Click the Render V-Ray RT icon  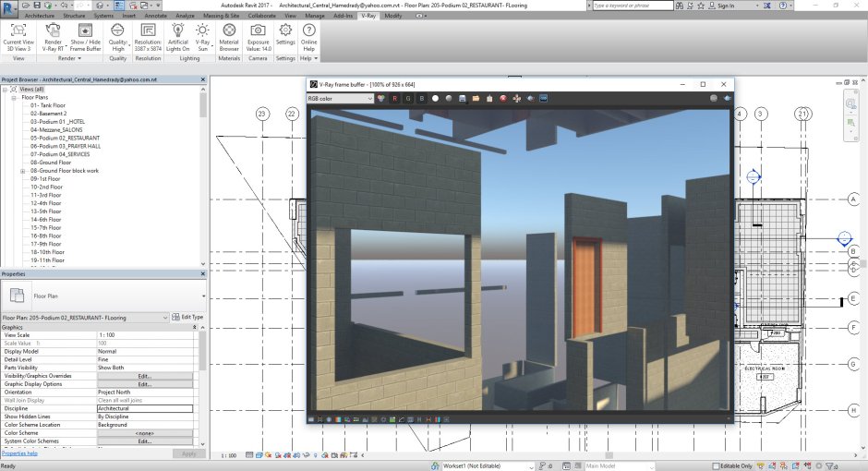pyautogui.click(x=54, y=30)
